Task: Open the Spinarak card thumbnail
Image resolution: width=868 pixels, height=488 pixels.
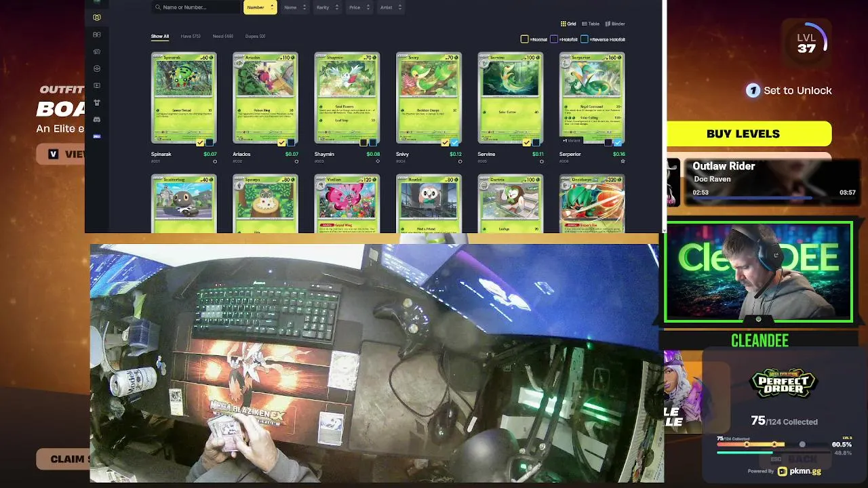Action: [184, 98]
